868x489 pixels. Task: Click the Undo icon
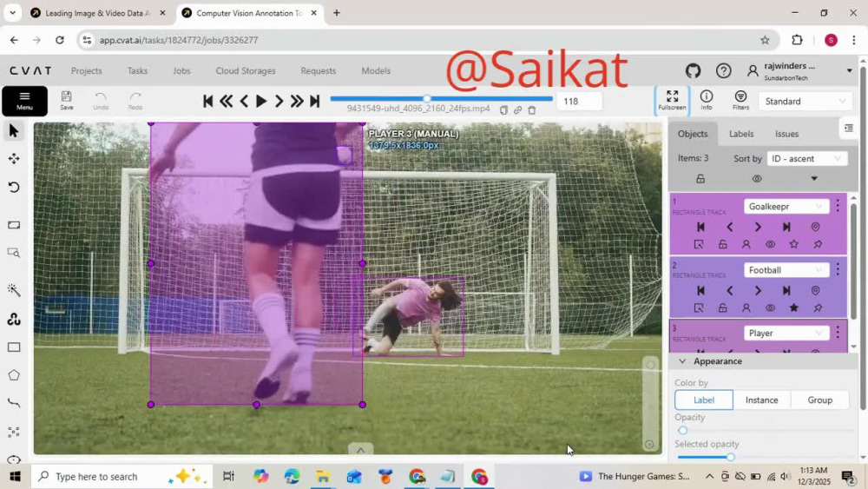click(x=101, y=100)
